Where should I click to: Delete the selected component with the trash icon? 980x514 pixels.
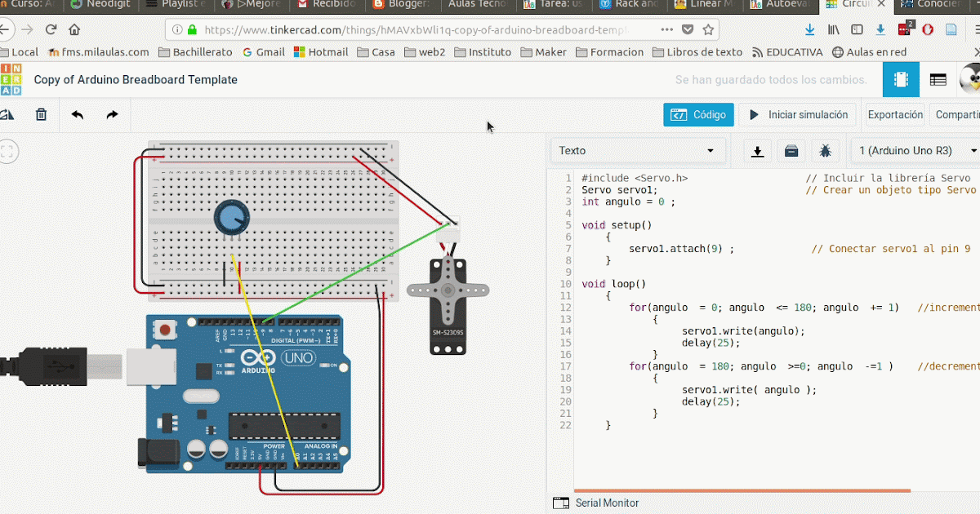coord(41,114)
